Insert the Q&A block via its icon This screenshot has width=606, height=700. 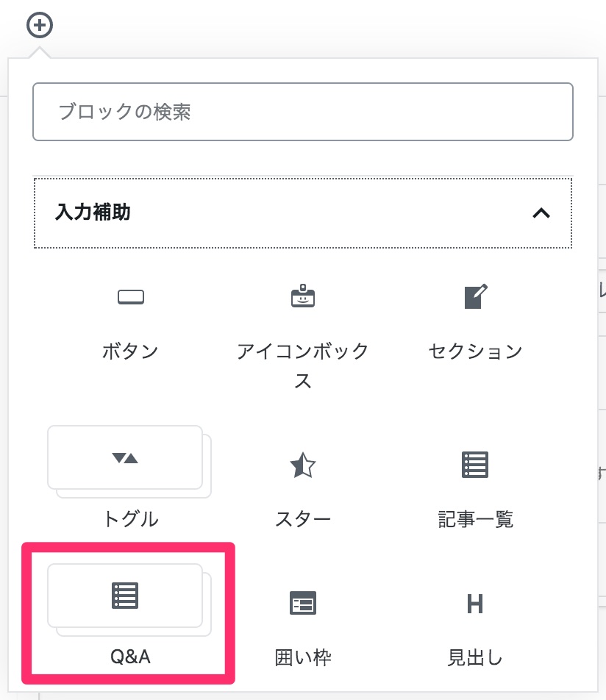pyautogui.click(x=125, y=596)
